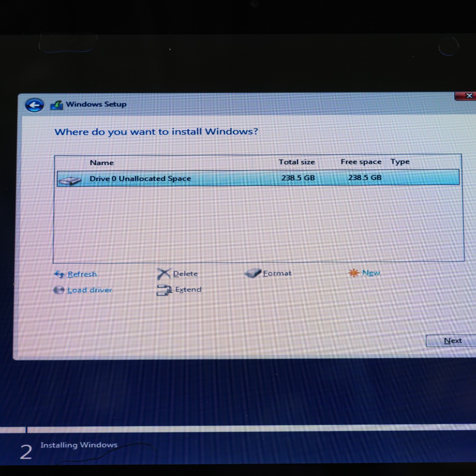Click the Windows Setup title bar icon

(57, 105)
